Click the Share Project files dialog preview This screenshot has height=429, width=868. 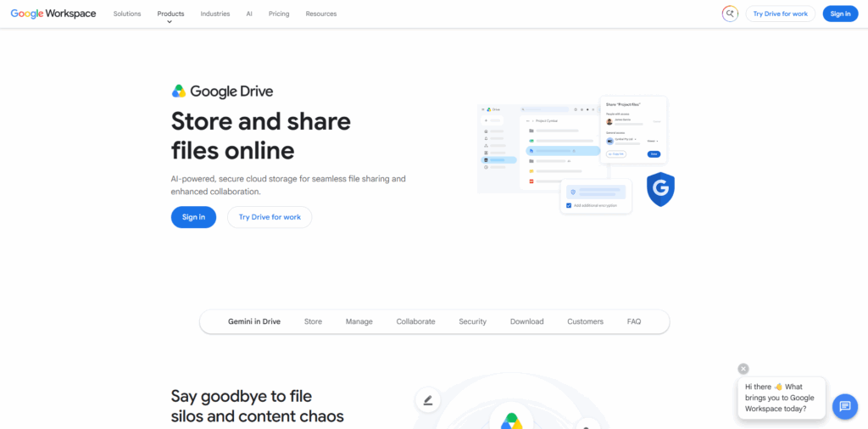point(633,130)
